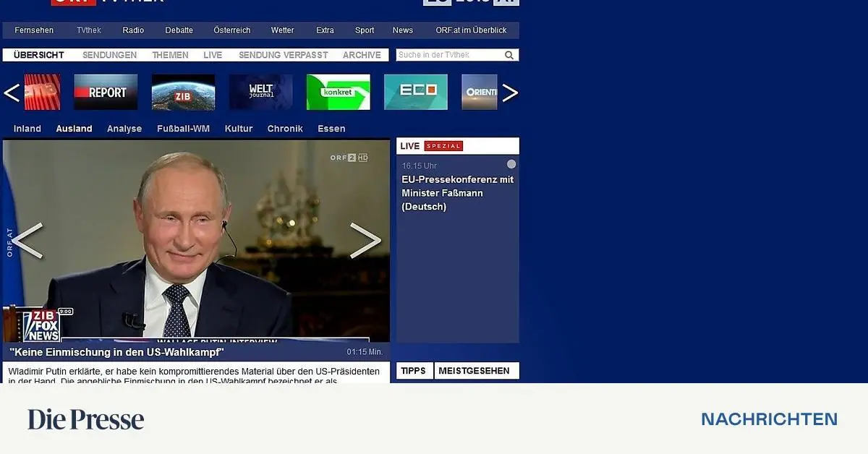Image resolution: width=868 pixels, height=454 pixels.
Task: Open the Weltjournal show icon
Action: point(260,92)
